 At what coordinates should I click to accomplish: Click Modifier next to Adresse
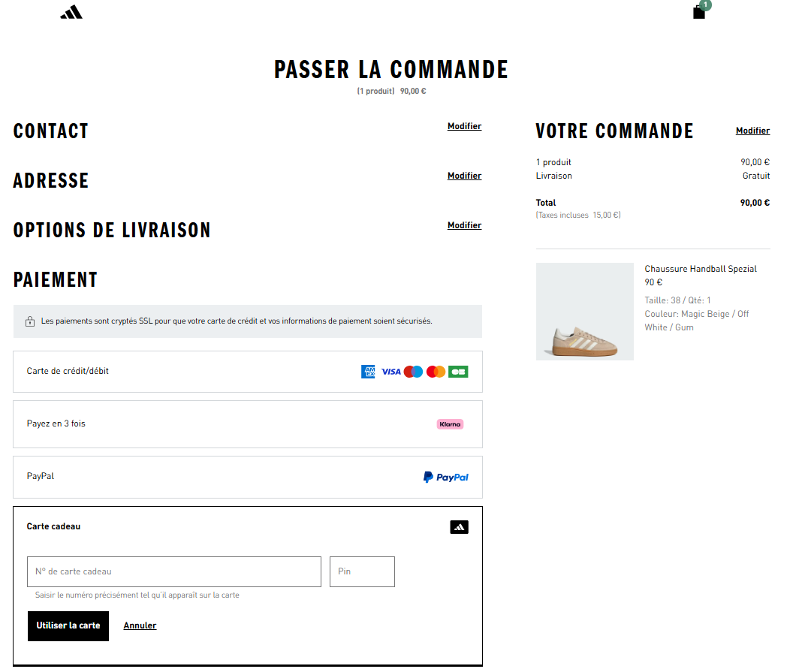click(x=464, y=176)
